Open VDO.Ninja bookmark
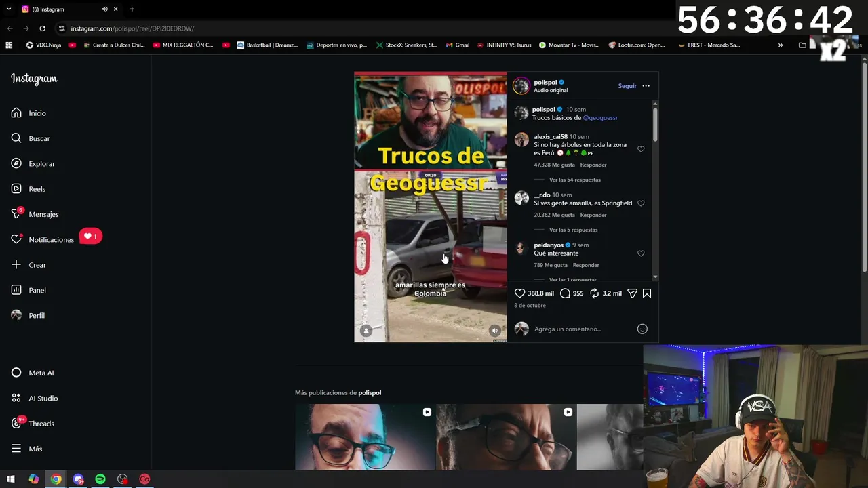This screenshot has width=868, height=488. pos(43,45)
